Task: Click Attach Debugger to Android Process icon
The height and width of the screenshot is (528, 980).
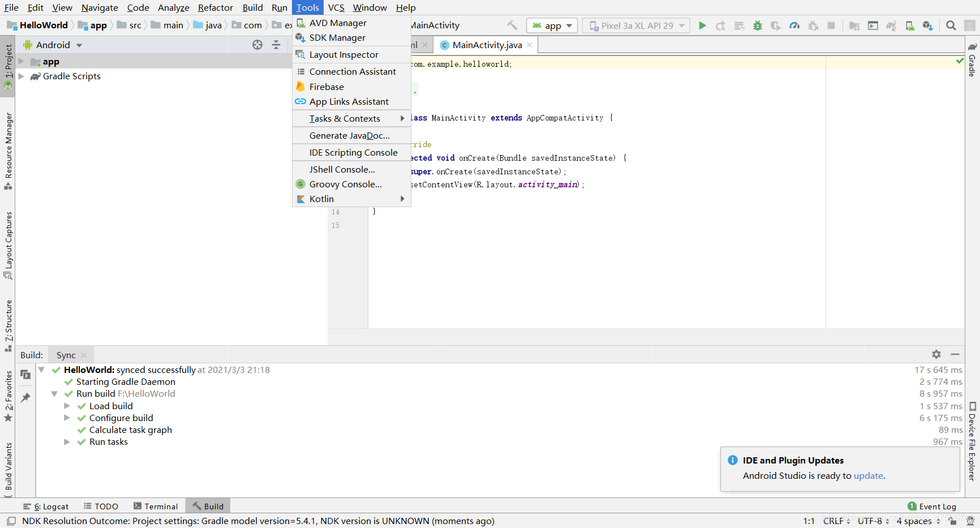Action: tap(813, 25)
